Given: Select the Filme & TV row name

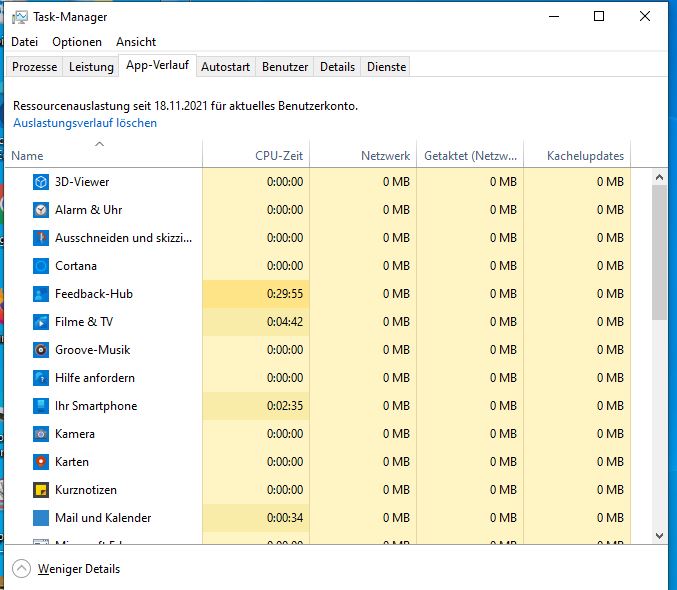Looking at the screenshot, I should pos(84,322).
